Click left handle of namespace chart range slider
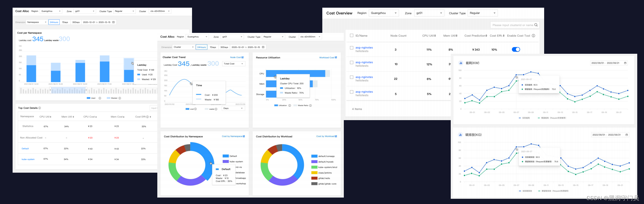Image resolution: width=644 pixels, height=204 pixels. pos(50,90)
